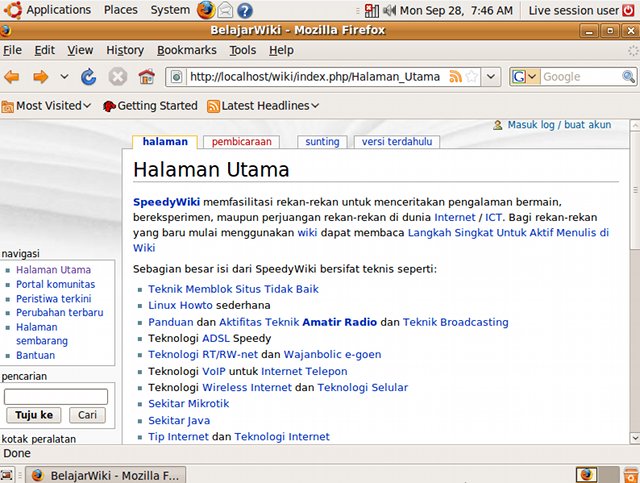The image size is (640, 483).
Task: Open Teknik Memblok Situs Tidak Baik
Action: point(233,289)
